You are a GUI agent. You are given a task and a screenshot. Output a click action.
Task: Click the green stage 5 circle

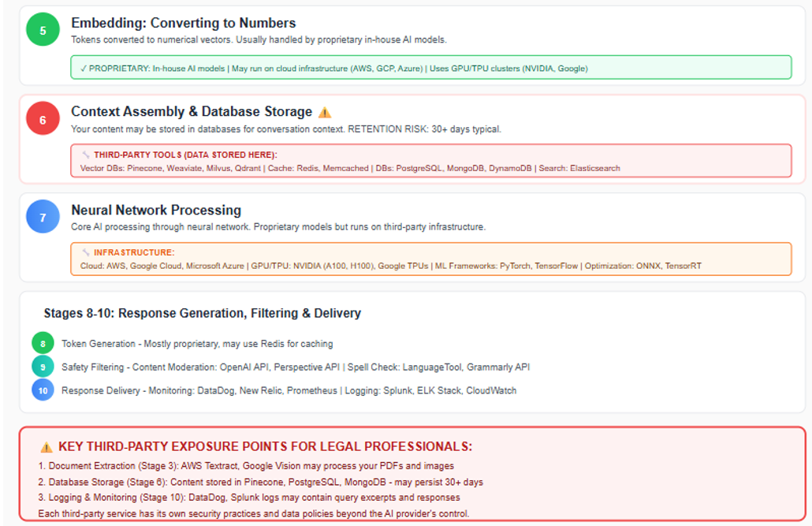pos(43,29)
